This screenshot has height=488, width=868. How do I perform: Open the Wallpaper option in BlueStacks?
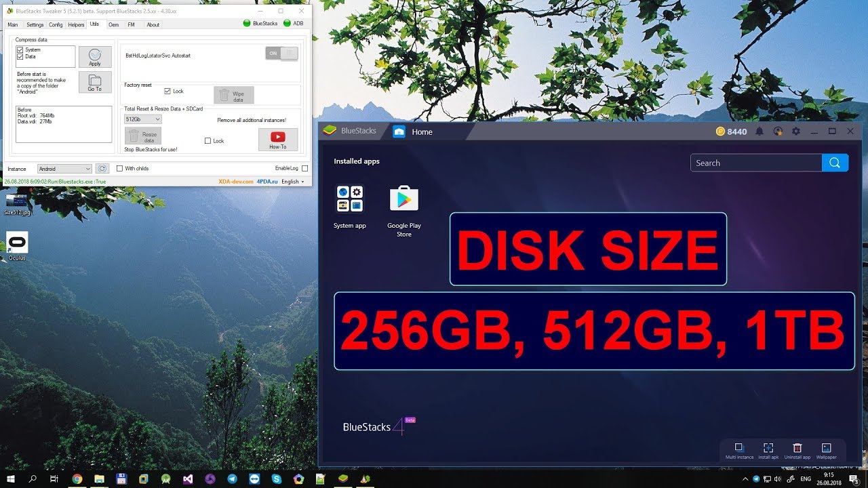pos(826,451)
